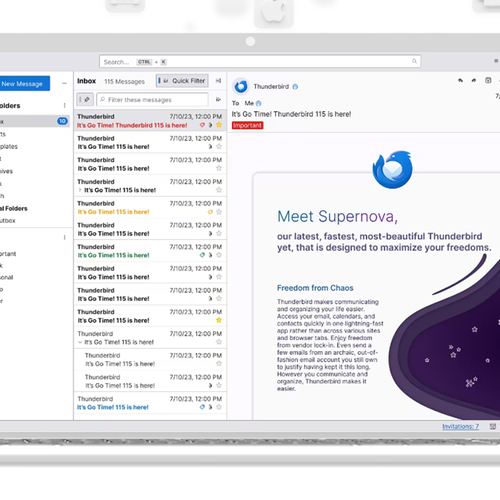This screenshot has height=500, width=500.
Task: Click the red Important tag label
Action: click(x=247, y=125)
